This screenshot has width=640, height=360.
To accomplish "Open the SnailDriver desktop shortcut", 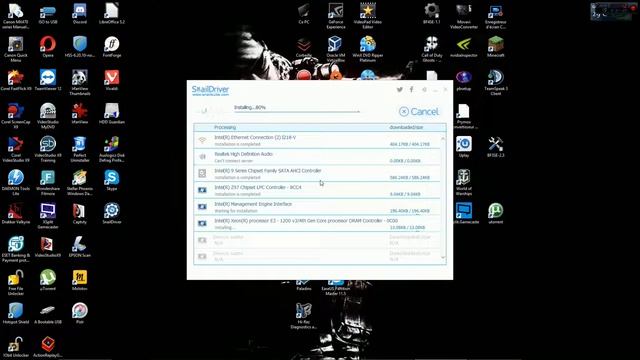I will pyautogui.click(x=111, y=214).
